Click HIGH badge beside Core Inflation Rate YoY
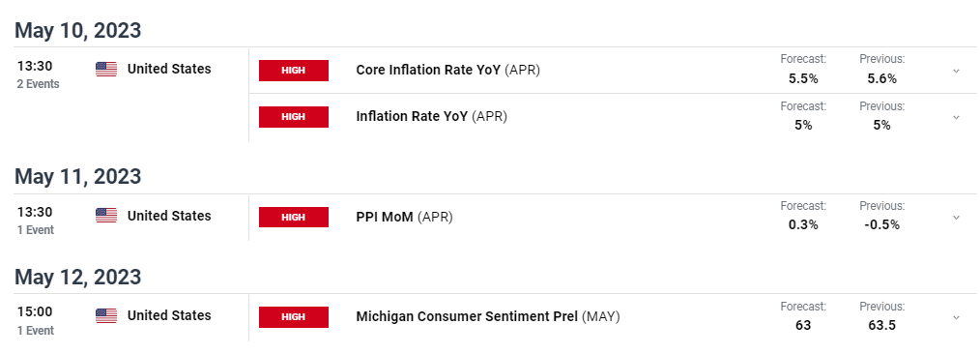Screen dimensions: 980x354 (294, 70)
